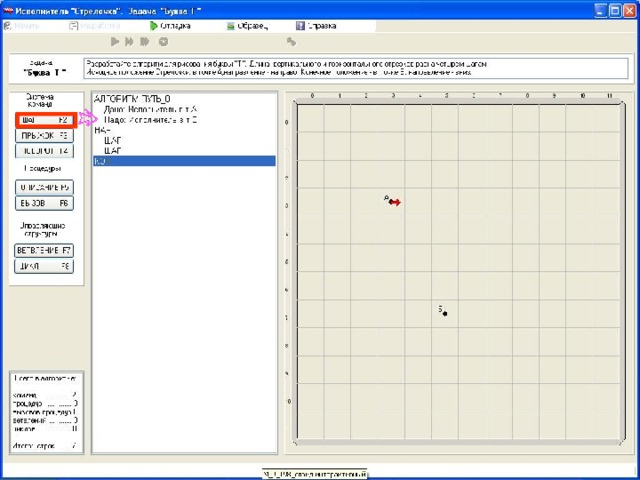Open the Отладка tab
Screen dimensions: 640x480
point(170,26)
